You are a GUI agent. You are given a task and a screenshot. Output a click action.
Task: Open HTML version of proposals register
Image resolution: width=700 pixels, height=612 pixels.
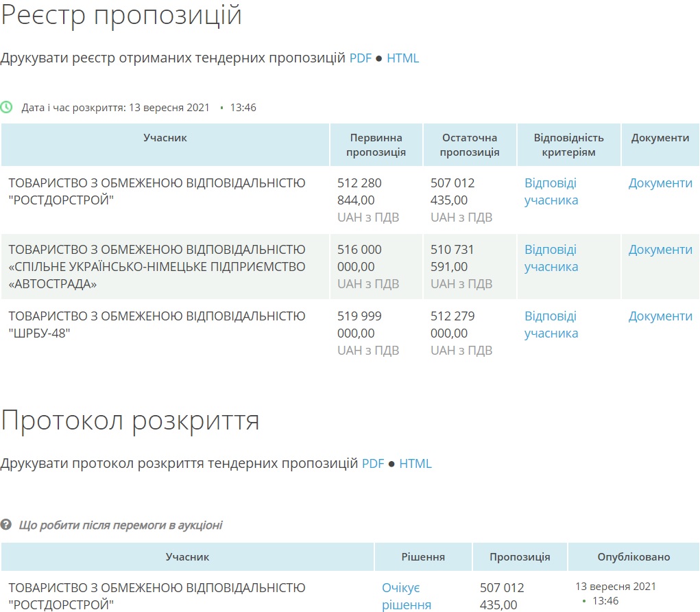tap(402, 58)
